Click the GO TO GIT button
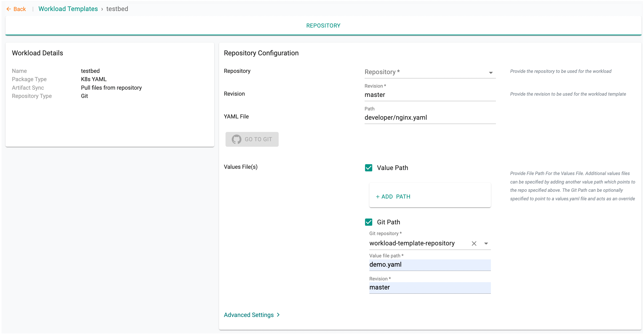This screenshot has height=335, width=644. coord(252,139)
